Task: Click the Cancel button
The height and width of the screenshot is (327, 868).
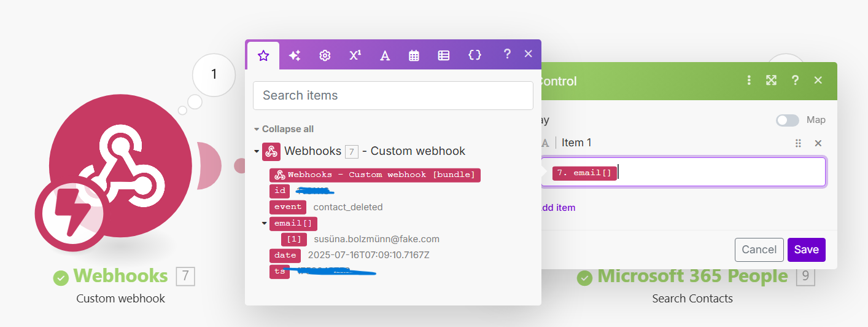Action: point(759,250)
